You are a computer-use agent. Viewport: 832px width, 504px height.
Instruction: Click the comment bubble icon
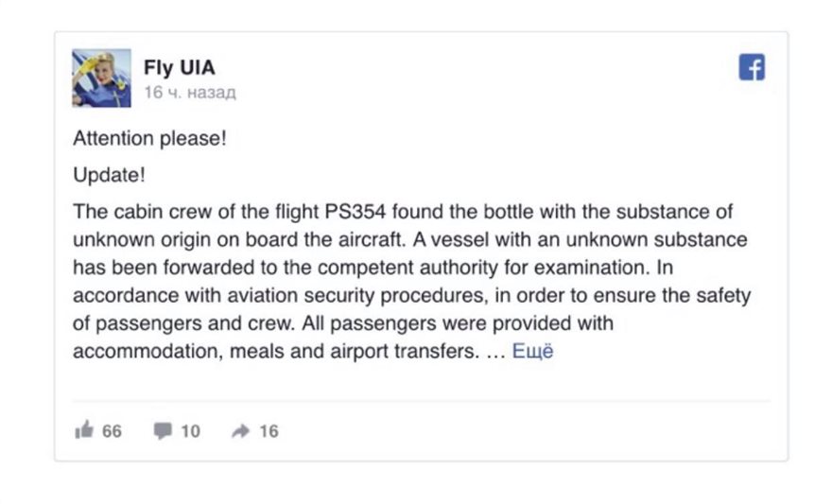point(164,431)
